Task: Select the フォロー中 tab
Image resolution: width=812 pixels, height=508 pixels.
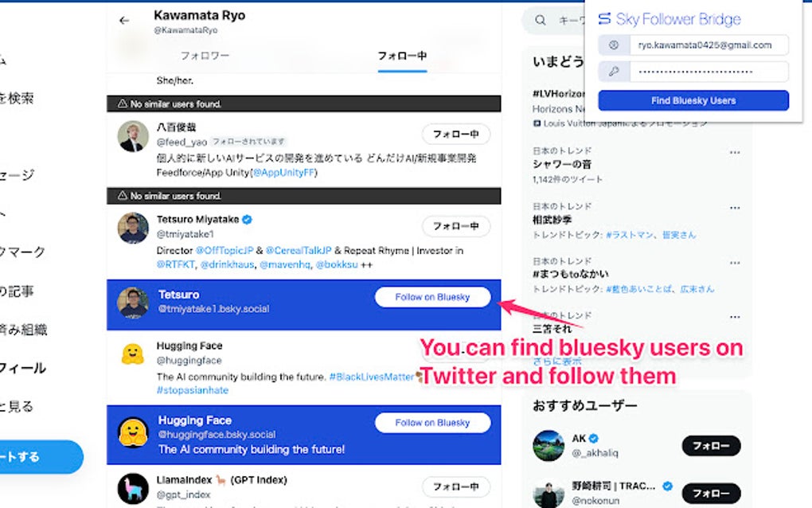Action: 402,56
